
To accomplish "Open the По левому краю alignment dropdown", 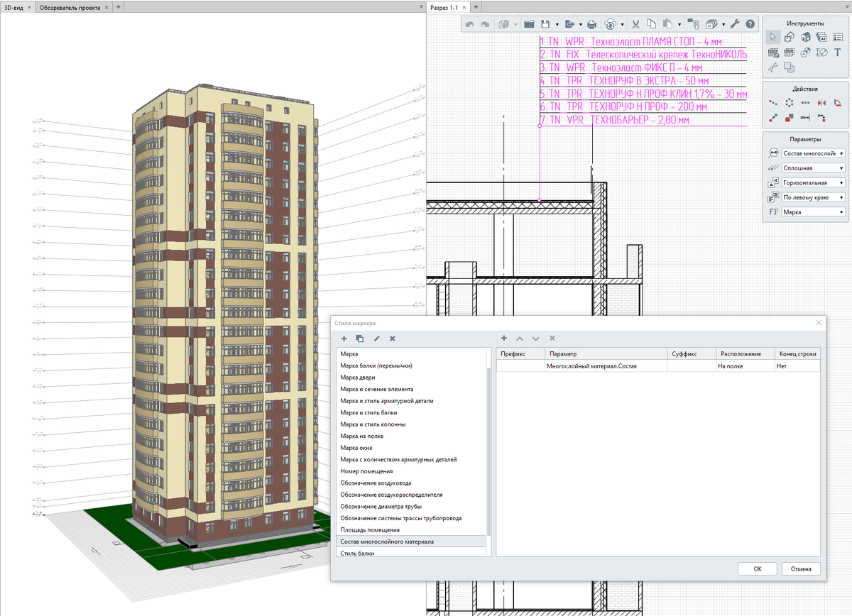I will tap(813, 197).
